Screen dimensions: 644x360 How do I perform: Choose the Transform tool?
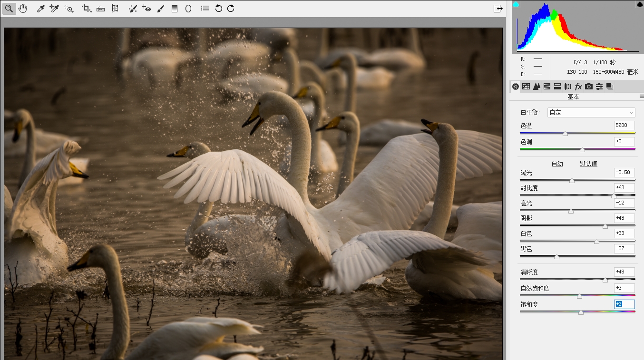point(115,9)
